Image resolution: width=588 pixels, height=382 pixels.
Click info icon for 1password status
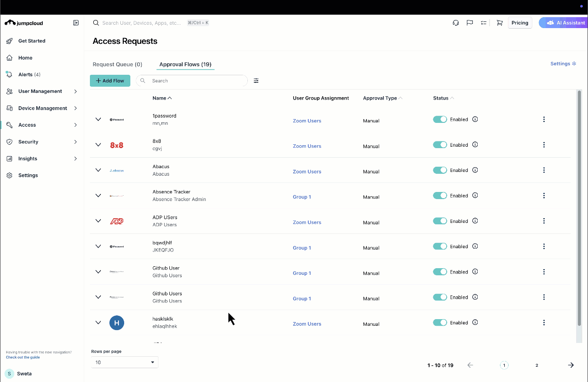475,120
